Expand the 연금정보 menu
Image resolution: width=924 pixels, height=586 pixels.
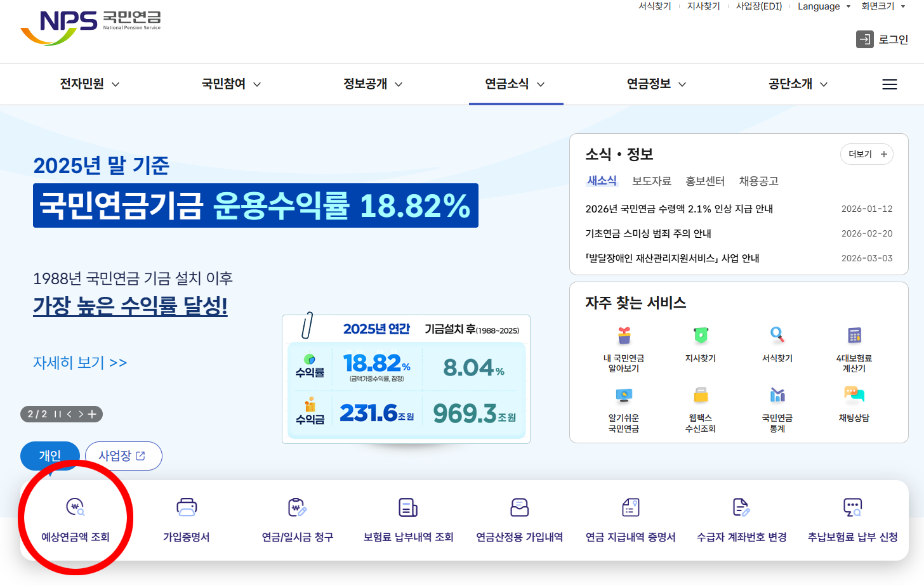click(656, 84)
